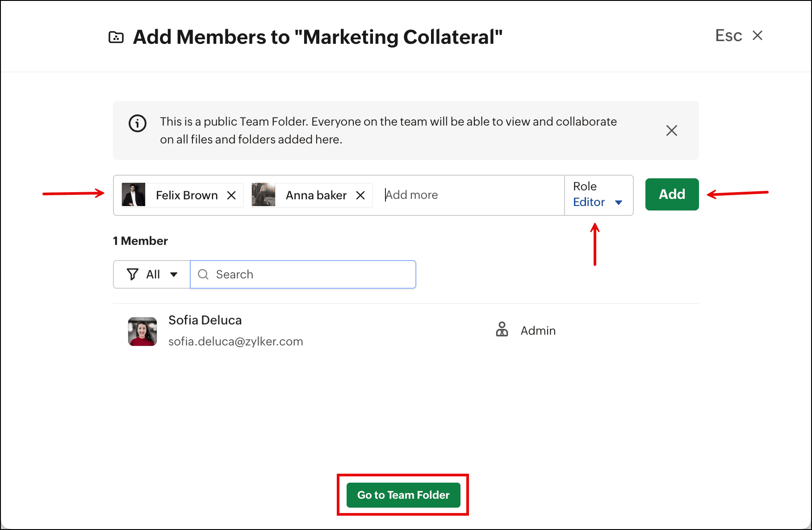Remove Anna baker from the selection
812x530 pixels.
(360, 195)
